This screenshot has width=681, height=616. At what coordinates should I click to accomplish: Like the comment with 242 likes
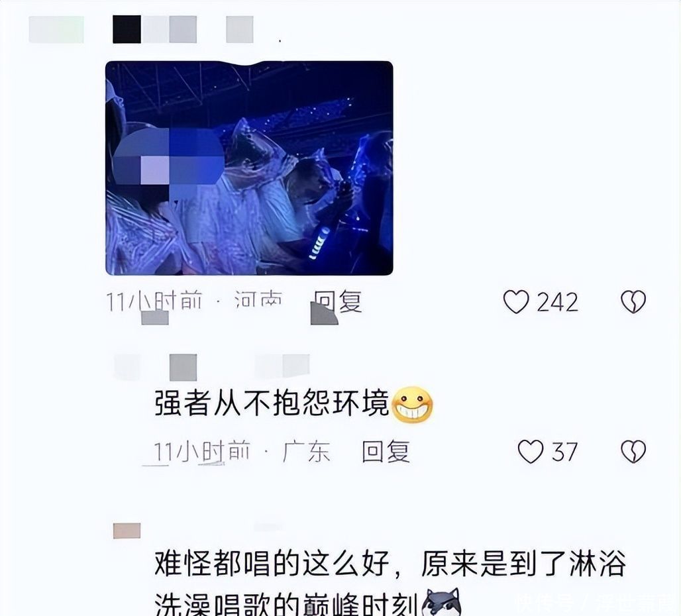(516, 301)
